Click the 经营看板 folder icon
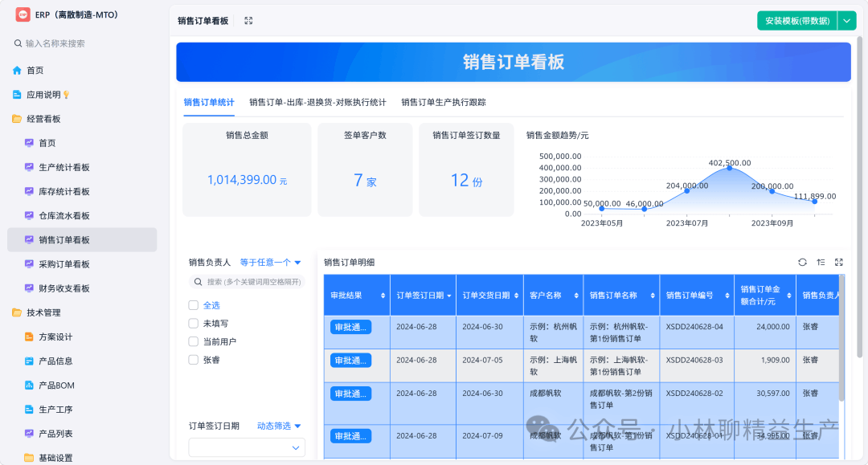Viewport: 868px width, 465px height. click(17, 119)
